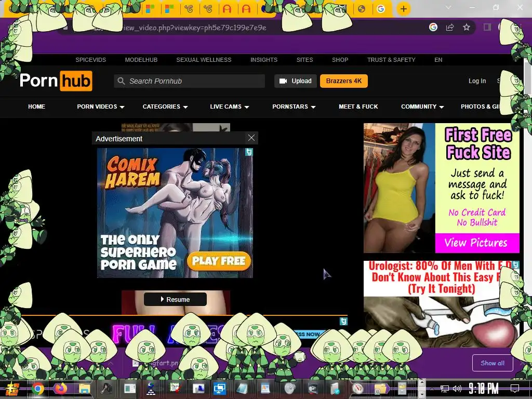Open the Urologist sidebar advertisement
532x399 pixels.
tap(441, 303)
